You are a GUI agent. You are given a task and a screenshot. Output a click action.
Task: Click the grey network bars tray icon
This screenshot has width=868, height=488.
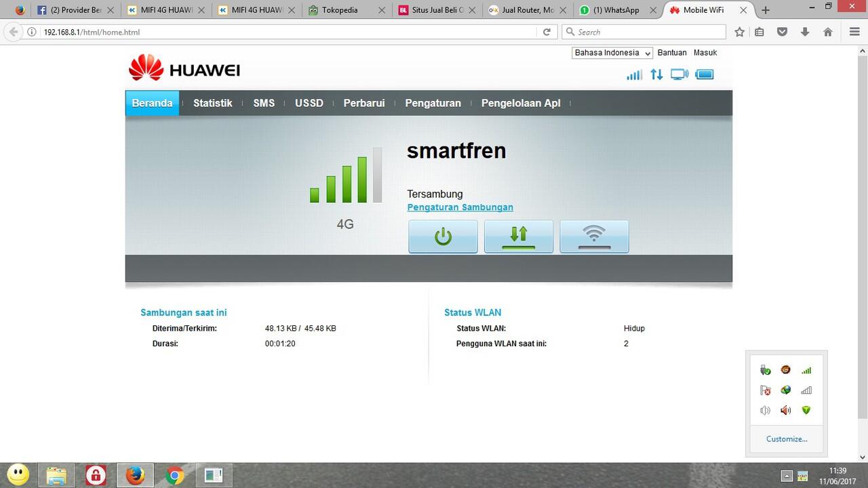806,390
